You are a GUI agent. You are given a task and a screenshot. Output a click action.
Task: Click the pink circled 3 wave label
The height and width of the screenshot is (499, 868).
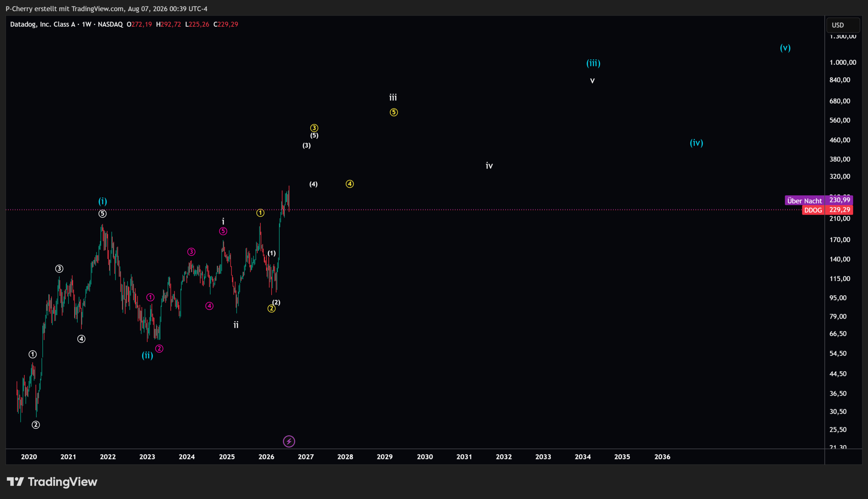point(191,252)
